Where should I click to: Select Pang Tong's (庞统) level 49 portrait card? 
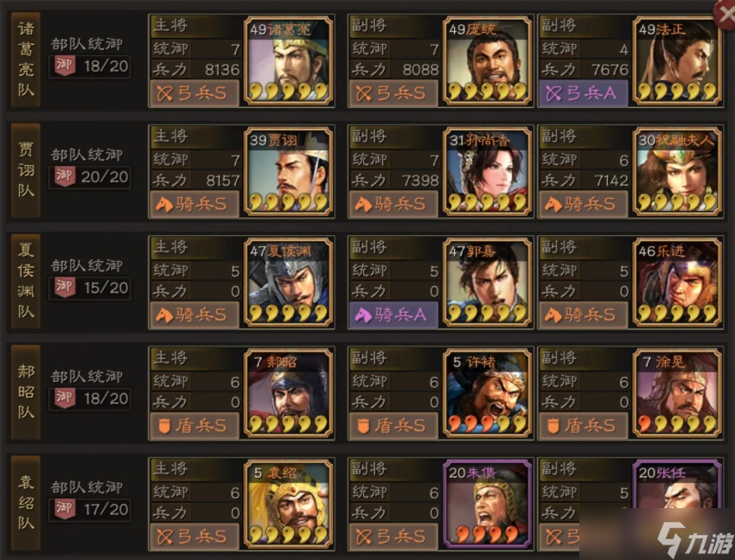[488, 60]
